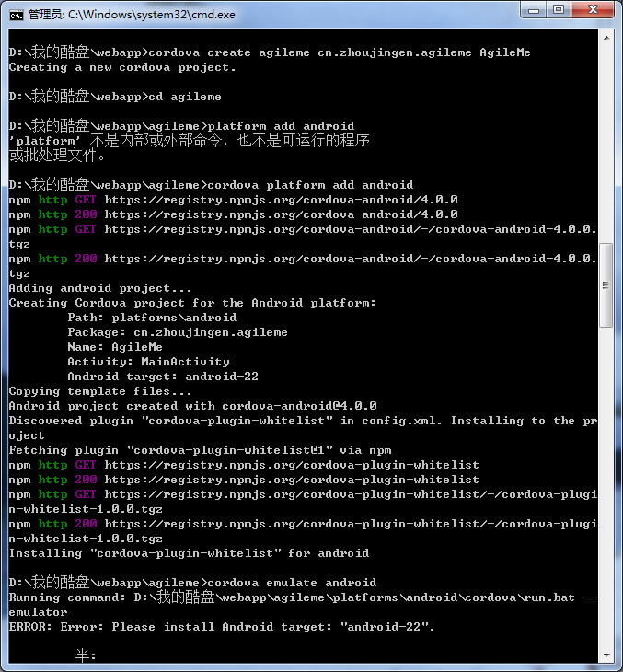
Task: Click 'Android project created with cordova-android@4.0.0'
Action: point(192,406)
